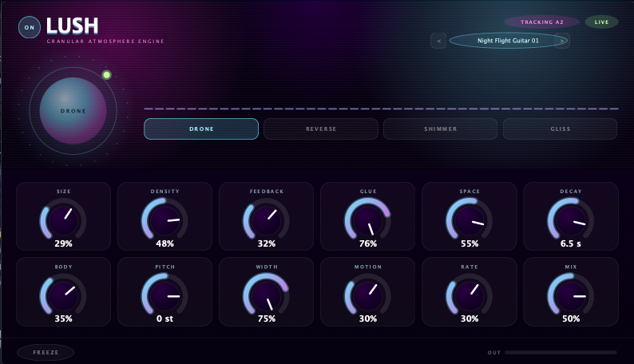The width and height of the screenshot is (634, 364).
Task: Click the BODY label
Action: [64, 267]
